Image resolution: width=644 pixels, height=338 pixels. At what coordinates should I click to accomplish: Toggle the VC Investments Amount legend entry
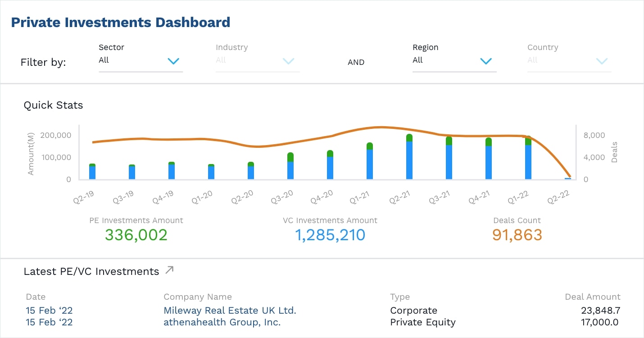point(331,220)
